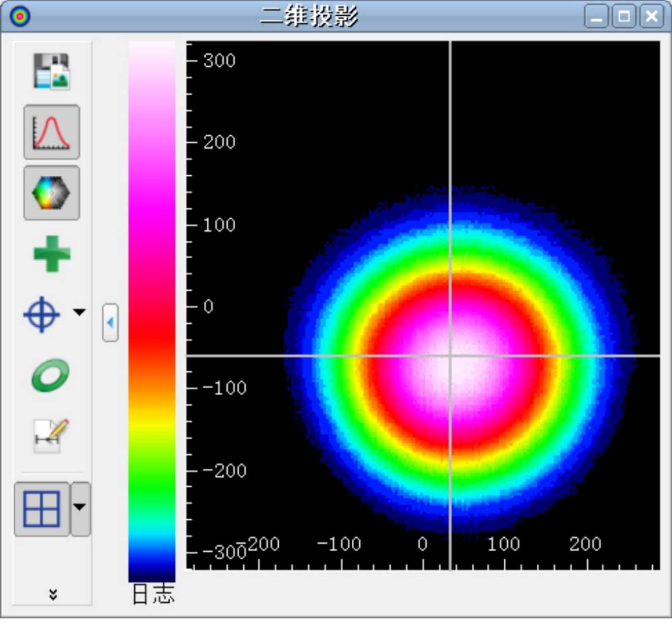Select the blue crosshair target tool

click(x=42, y=315)
